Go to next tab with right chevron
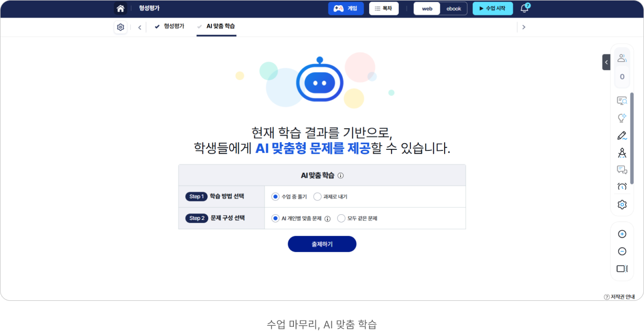 coord(524,27)
